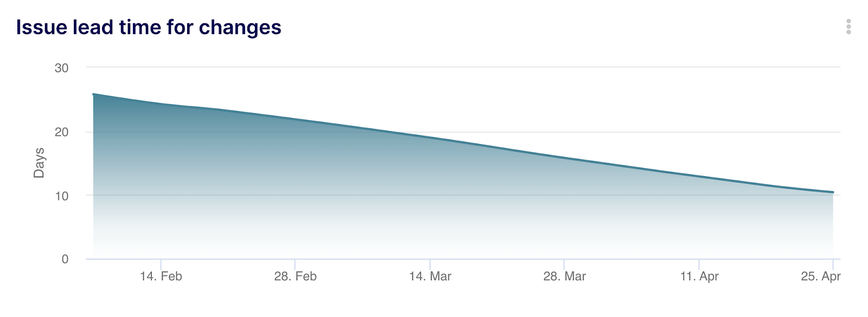This screenshot has height=317, width=868.
Task: Click the 0 baseline label on the Y-axis
Action: (65, 259)
